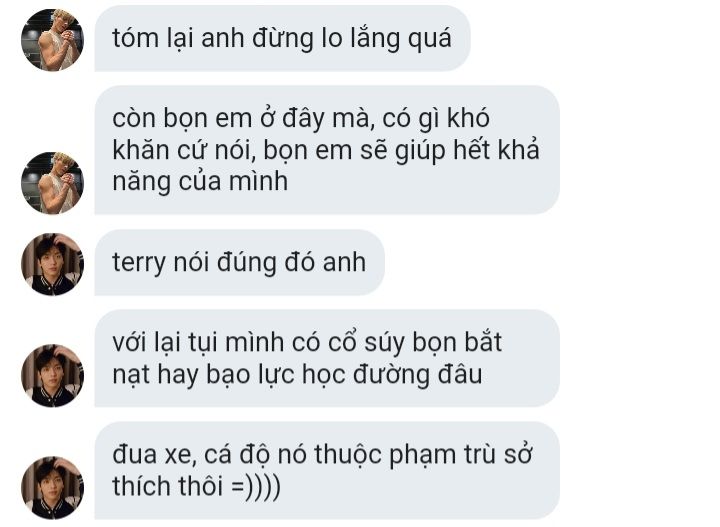Select the "tóm lại anh đừng lo lắng quá" bubble

282,38
